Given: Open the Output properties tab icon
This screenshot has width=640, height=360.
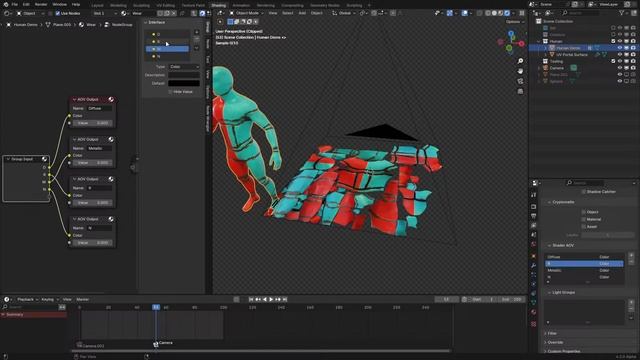Looking at the screenshot, I should [533, 216].
